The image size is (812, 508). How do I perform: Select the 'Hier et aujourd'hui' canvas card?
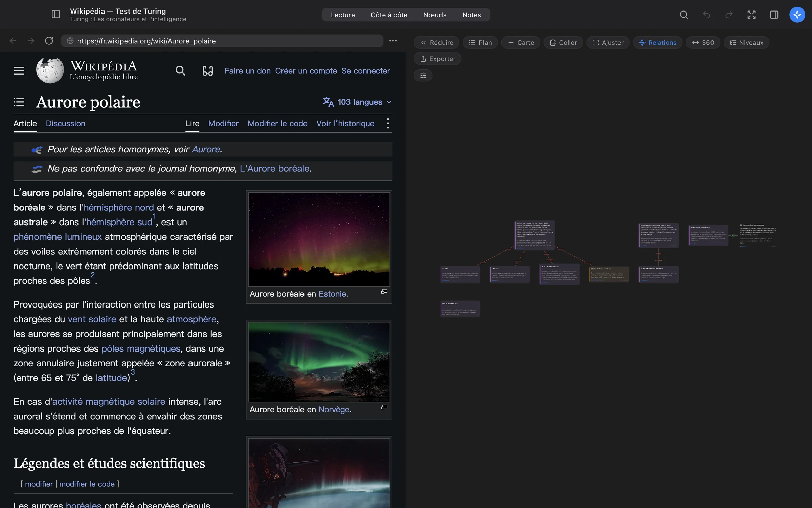click(460, 309)
